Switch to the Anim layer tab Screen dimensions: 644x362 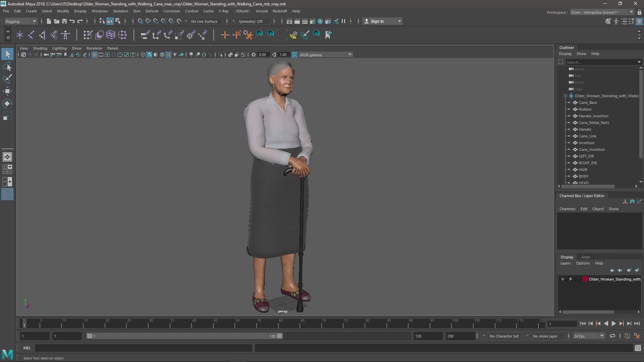point(585,257)
